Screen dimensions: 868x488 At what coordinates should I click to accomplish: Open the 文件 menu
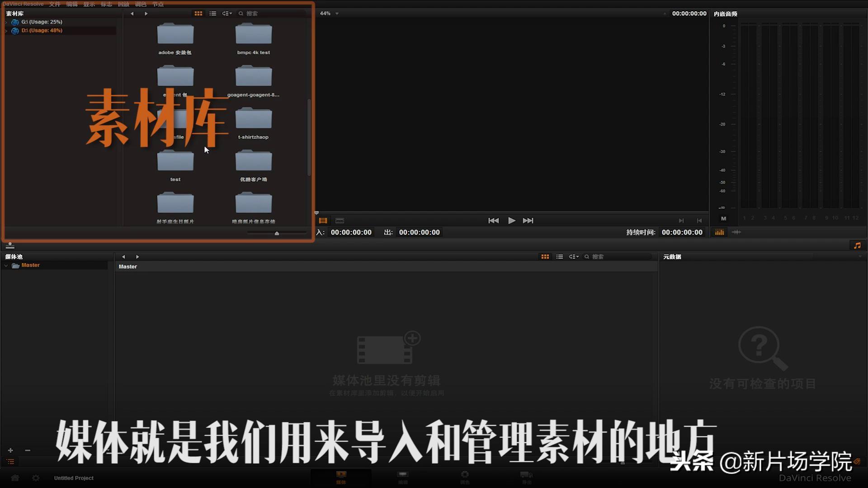tap(55, 4)
